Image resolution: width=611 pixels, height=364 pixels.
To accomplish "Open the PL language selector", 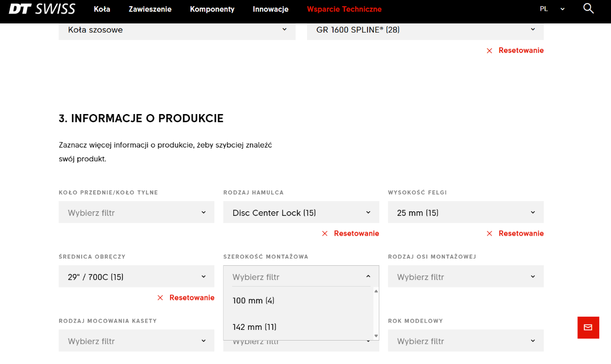I will [x=552, y=9].
